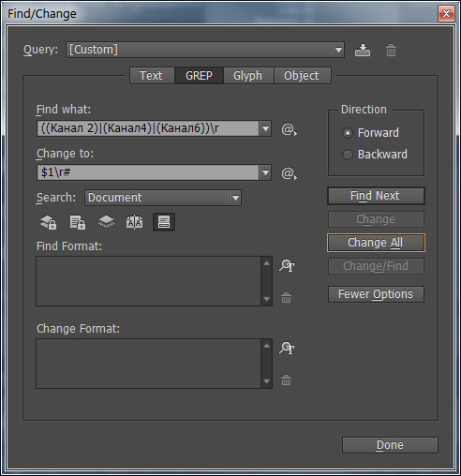Specify attributes to find icon
The width and height of the screenshot is (461, 476).
click(287, 266)
